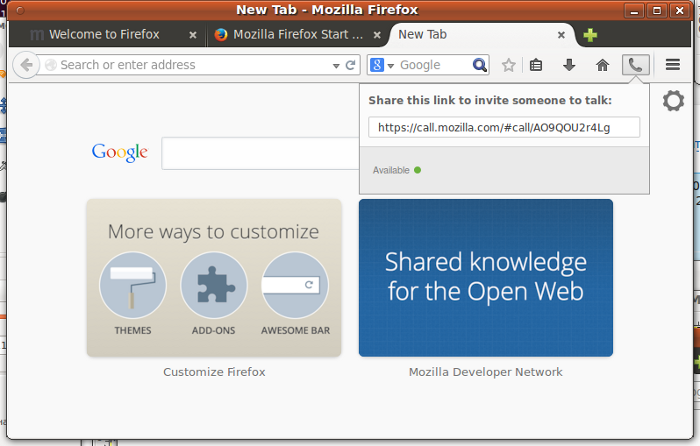Maximize the Firefox window
The image size is (700, 446).
[x=657, y=10]
